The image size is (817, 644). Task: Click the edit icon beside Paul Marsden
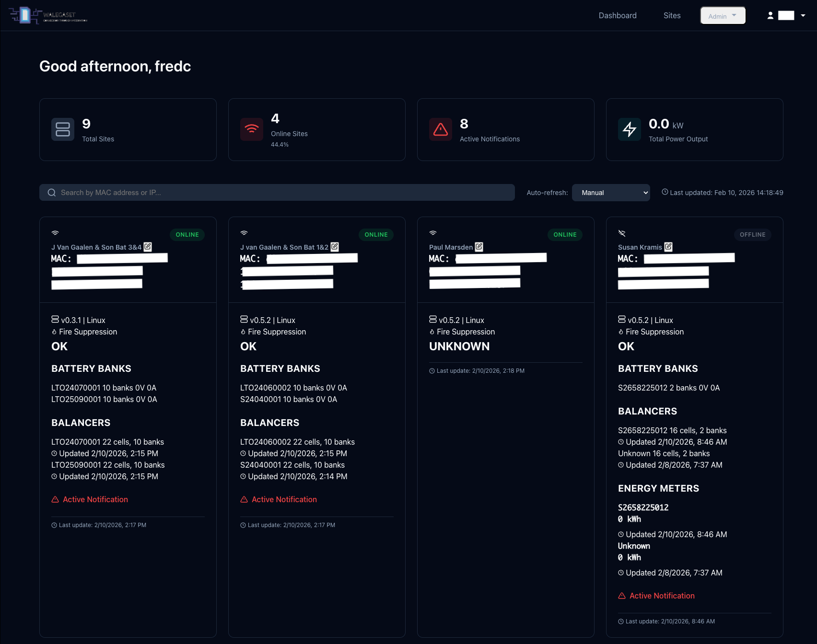[x=479, y=247]
